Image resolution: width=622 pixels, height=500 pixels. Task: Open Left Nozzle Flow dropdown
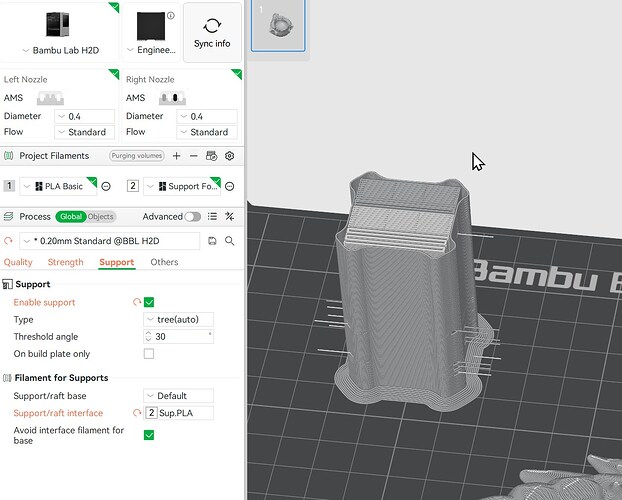pyautogui.click(x=84, y=132)
